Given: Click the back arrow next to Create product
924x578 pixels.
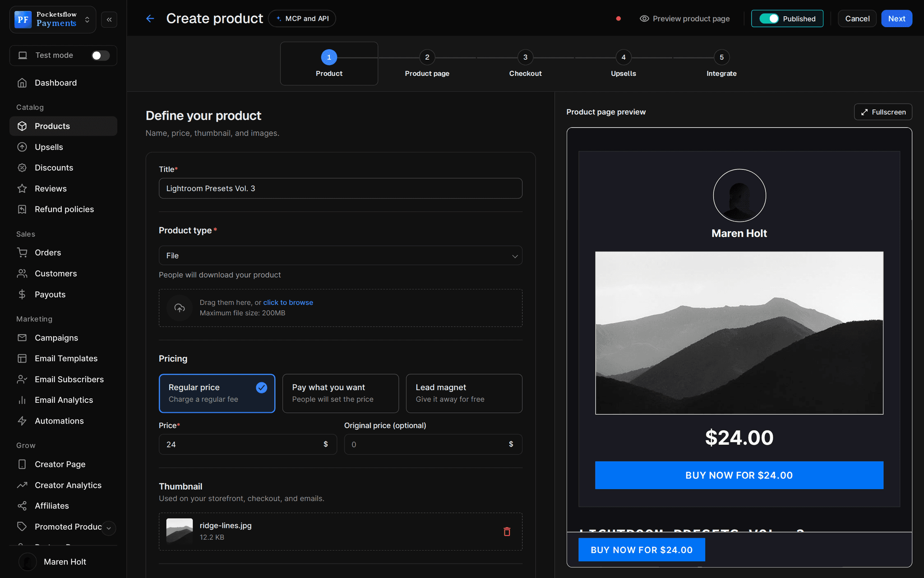Looking at the screenshot, I should [x=150, y=19].
